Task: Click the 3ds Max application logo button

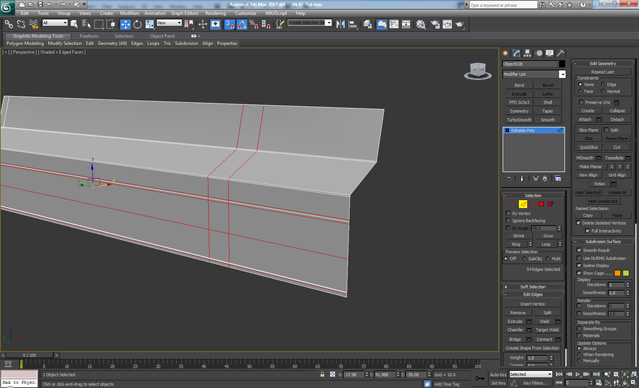Action: [7, 7]
